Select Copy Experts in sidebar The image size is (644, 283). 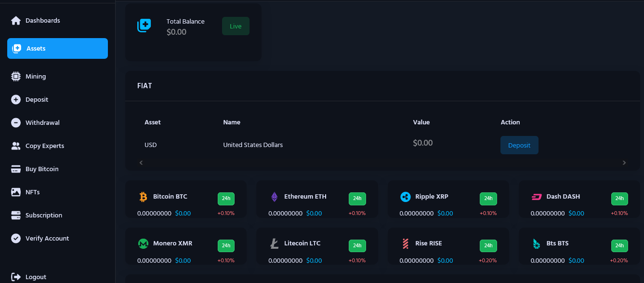[44, 146]
